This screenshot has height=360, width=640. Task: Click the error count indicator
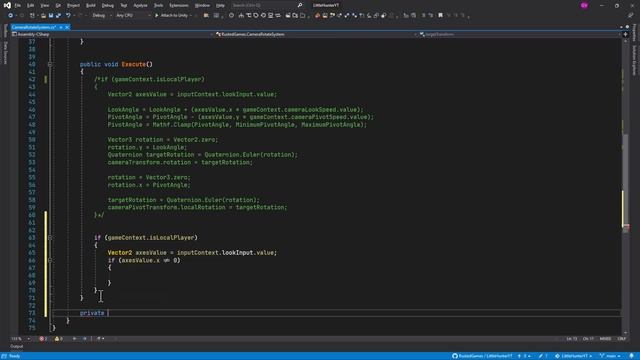click(43, 339)
